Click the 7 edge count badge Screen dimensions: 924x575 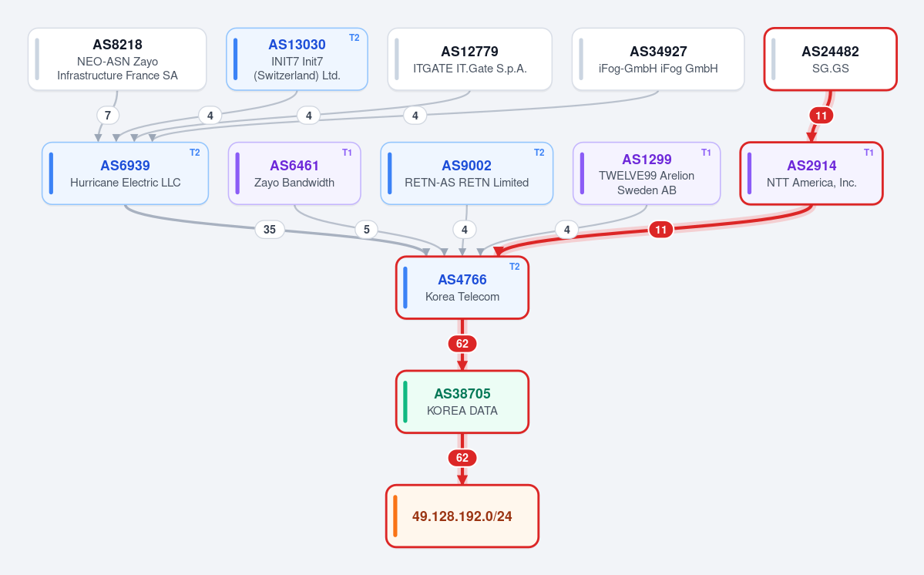point(107,115)
